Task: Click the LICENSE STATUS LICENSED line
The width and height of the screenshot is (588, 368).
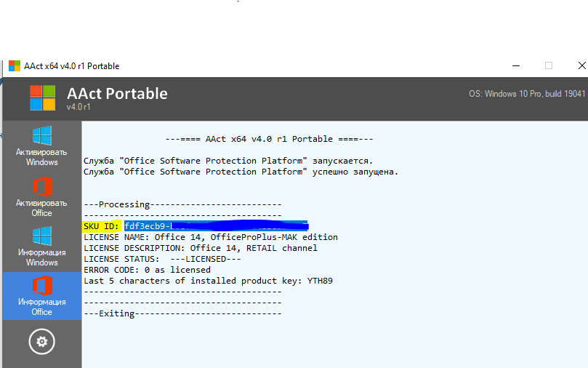Action: point(162,259)
